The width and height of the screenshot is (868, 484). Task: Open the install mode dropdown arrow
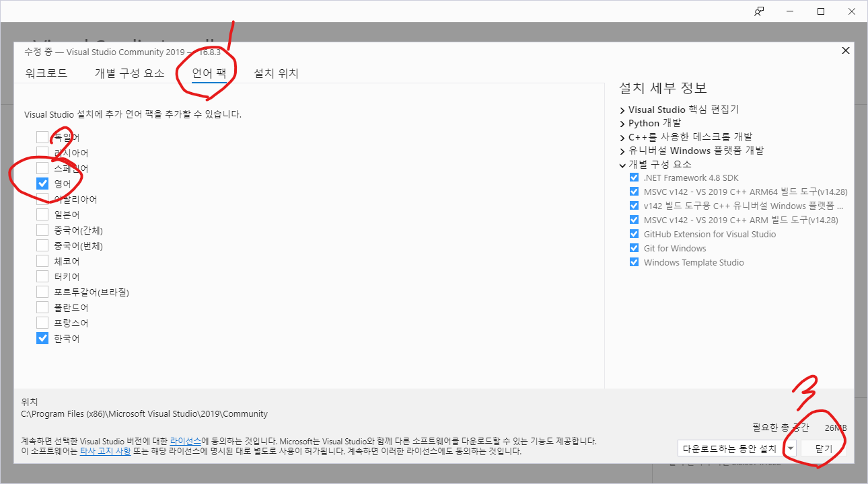(791, 448)
